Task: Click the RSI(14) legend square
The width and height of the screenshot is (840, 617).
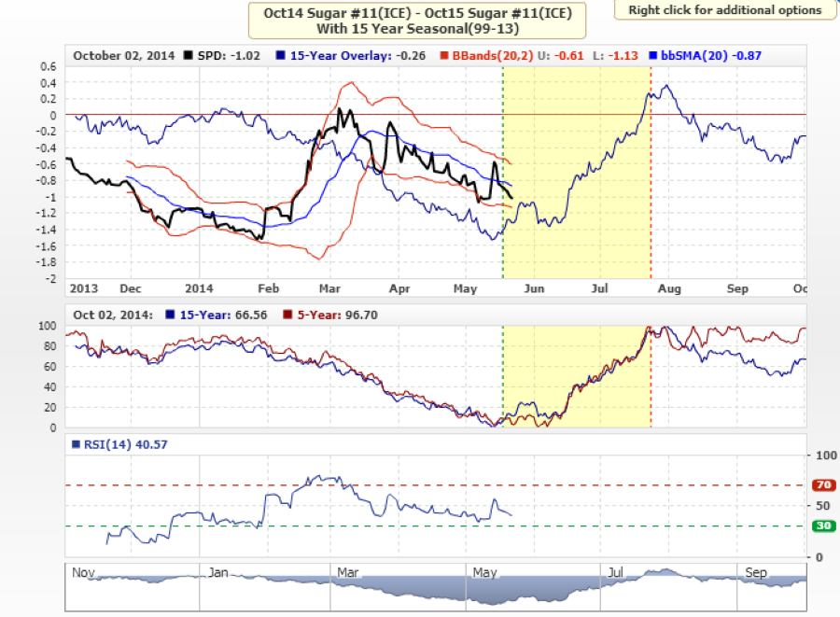Action: pos(77,444)
